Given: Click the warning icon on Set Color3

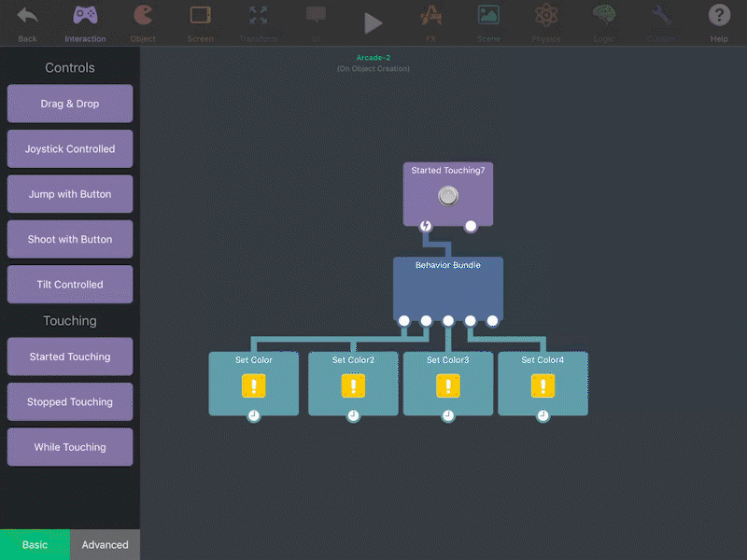Looking at the screenshot, I should [448, 386].
